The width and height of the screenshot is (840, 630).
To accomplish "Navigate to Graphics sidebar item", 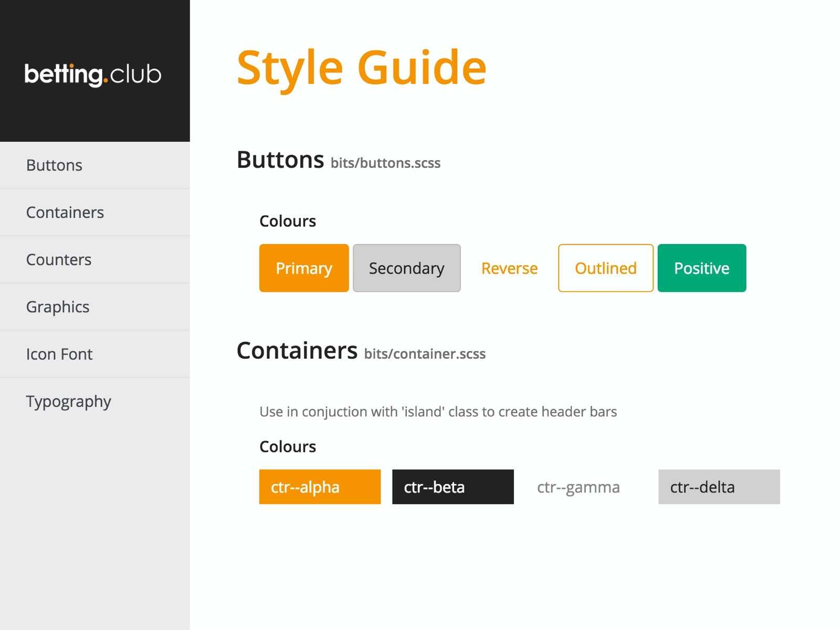I will point(58,307).
